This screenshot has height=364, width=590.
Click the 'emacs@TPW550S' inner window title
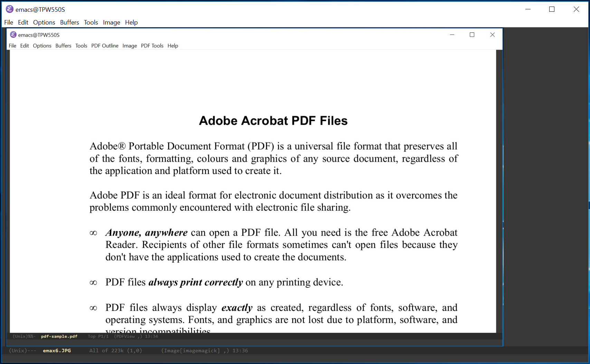pyautogui.click(x=39, y=35)
